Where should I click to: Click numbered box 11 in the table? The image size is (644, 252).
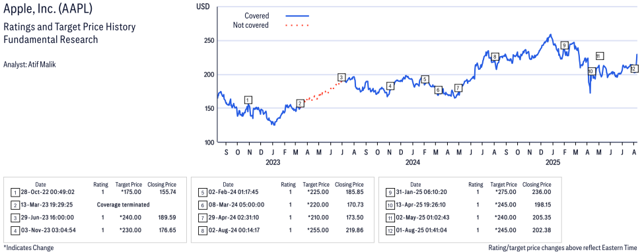point(390,218)
